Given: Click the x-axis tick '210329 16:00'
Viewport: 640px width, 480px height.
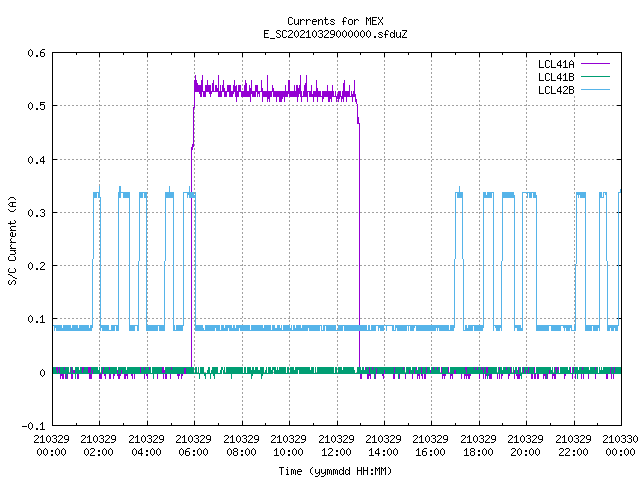Looking at the screenshot, I should tap(431, 446).
